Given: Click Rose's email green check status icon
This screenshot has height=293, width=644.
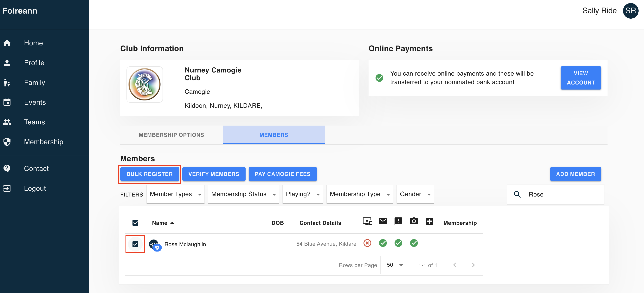Looking at the screenshot, I should 383,243.
